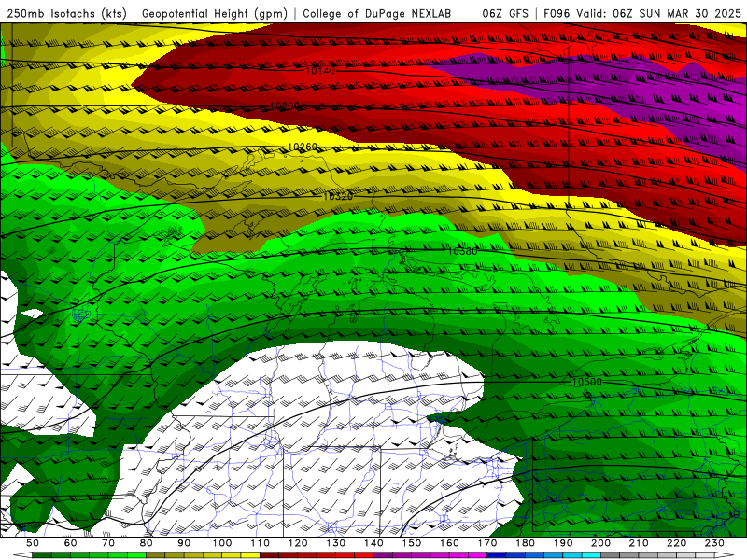Image resolution: width=747 pixels, height=560 pixels.
Task: Click the 120 value on the color scale
Action: (x=298, y=543)
